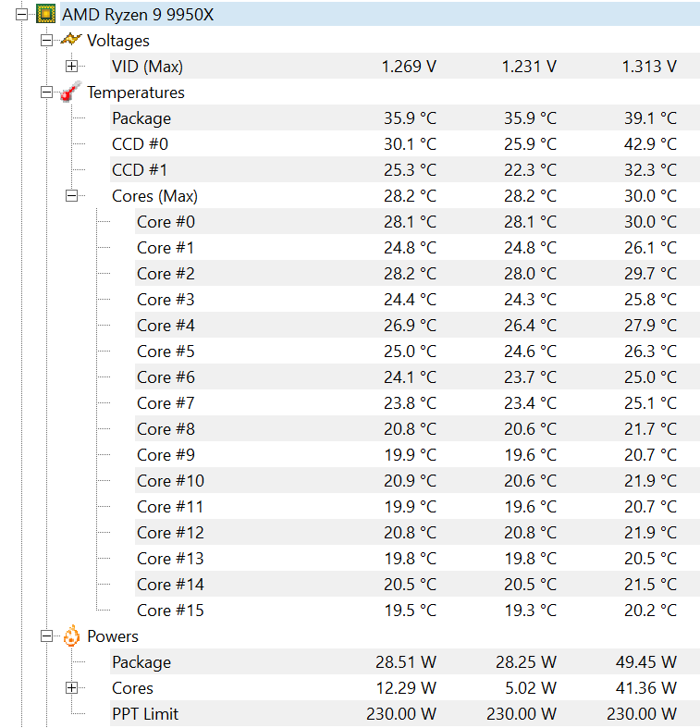The image size is (700, 728).
Task: Click the Core #7 current value 23.8 °C
Action: click(410, 403)
